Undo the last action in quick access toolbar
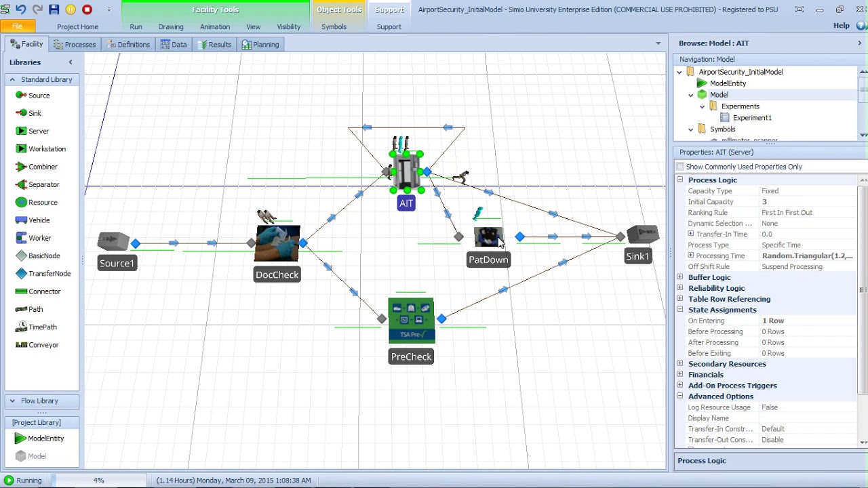The image size is (868, 488). (21, 9)
